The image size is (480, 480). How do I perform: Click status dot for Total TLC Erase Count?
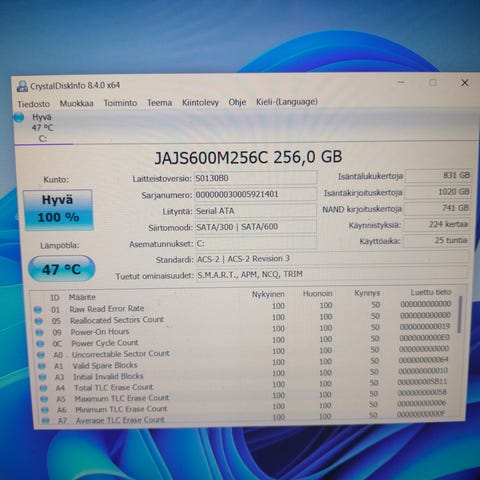[x=43, y=388]
